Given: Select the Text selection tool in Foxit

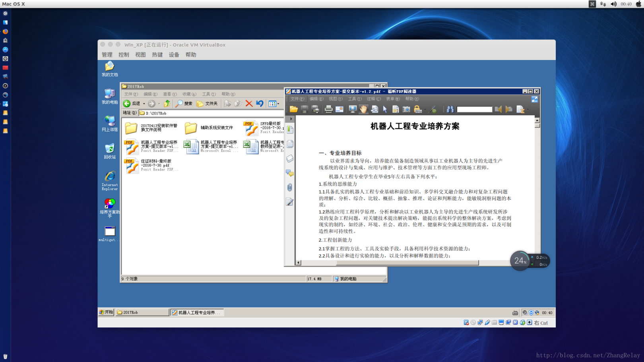Looking at the screenshot, I should [396, 109].
